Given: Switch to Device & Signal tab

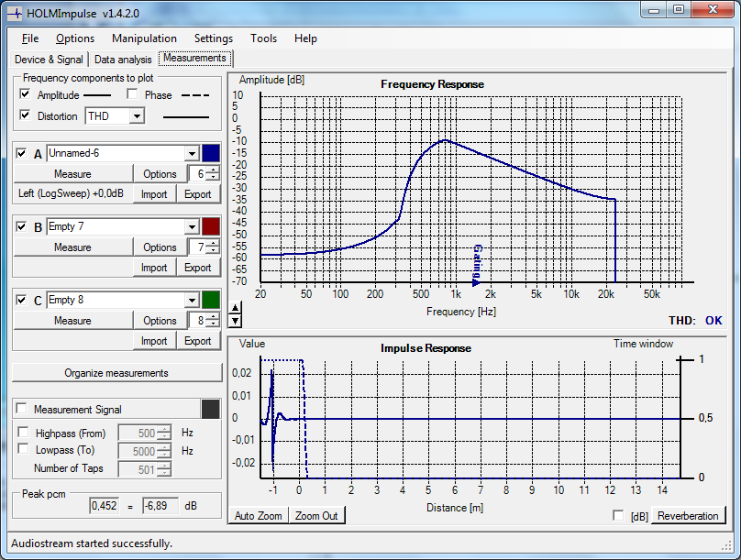Looking at the screenshot, I should [x=49, y=60].
